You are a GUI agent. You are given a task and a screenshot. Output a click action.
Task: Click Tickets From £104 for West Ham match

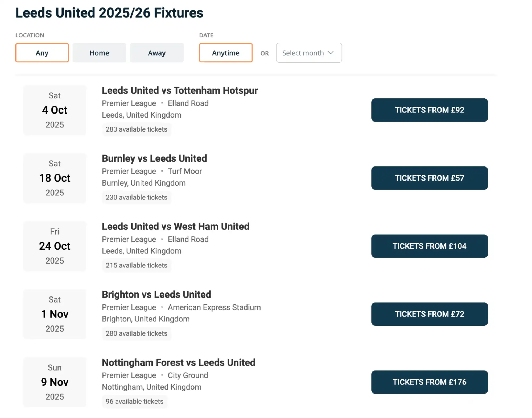(x=429, y=246)
